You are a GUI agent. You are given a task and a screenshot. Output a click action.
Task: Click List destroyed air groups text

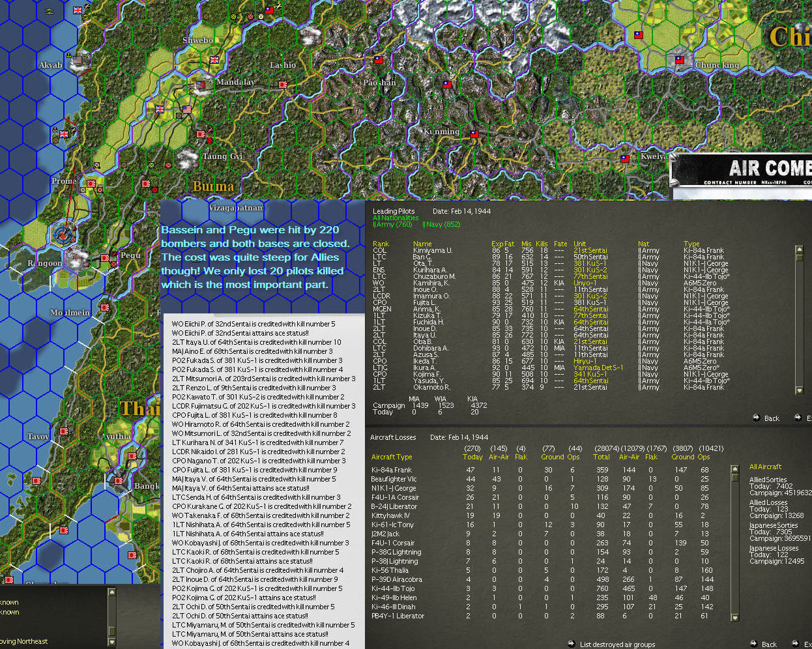tap(617, 644)
